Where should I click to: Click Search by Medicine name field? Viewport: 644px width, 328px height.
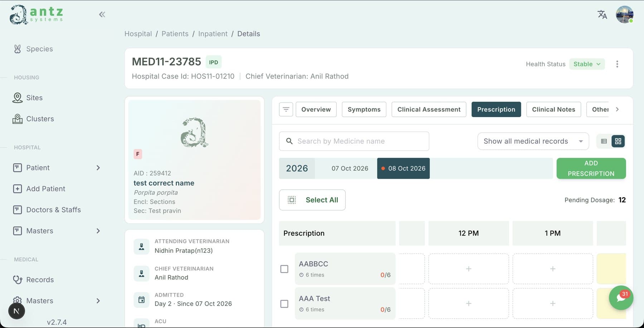tap(354, 141)
